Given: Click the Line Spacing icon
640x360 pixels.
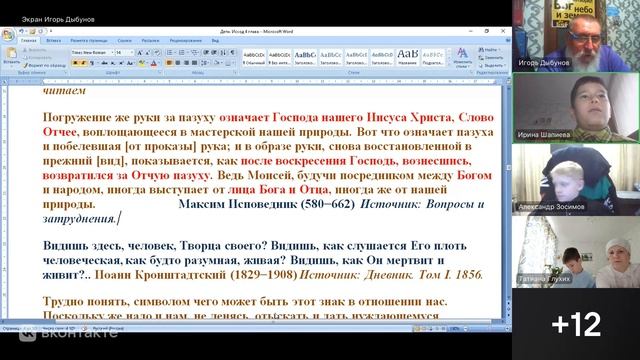Looking at the screenshot, I should click(x=204, y=63).
